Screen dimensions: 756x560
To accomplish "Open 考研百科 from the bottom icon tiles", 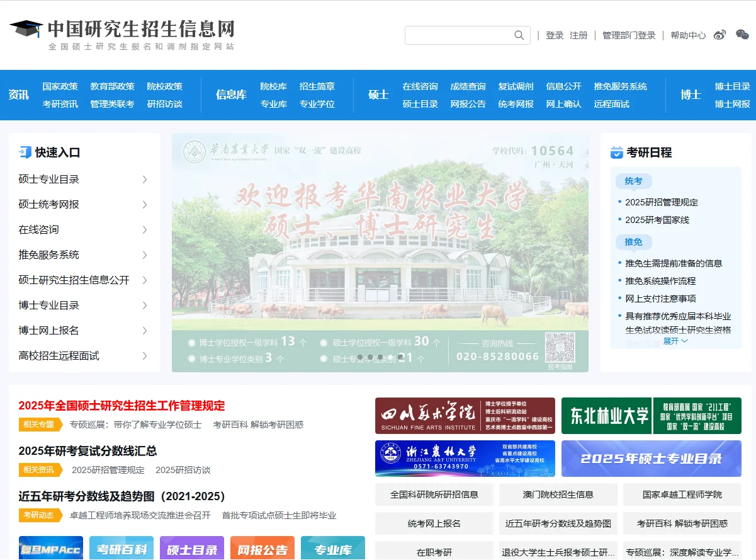I will pyautogui.click(x=121, y=549).
